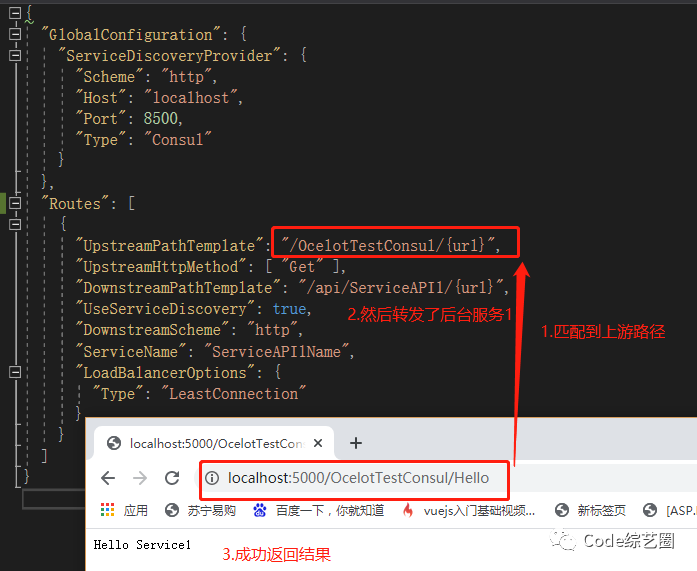Screen dimensions: 697x571
Task: Click the "Get" UpstreamHttpMethod value
Action: pos(302,267)
